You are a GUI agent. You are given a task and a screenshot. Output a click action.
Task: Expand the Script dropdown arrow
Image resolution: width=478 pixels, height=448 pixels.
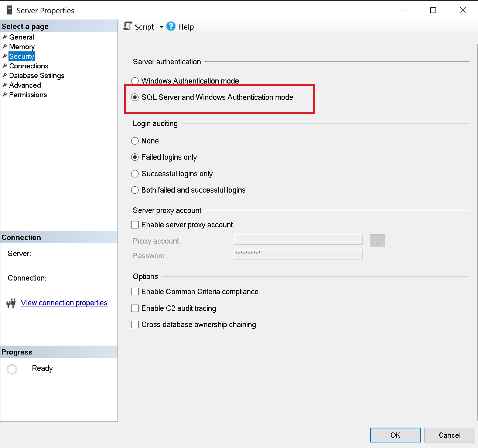(161, 27)
